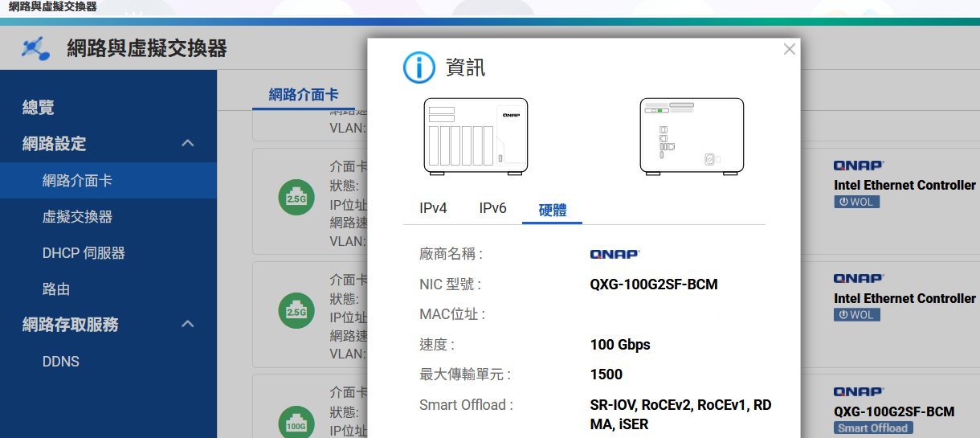
Task: Click the second green 2.5G adapter icon
Action: (x=296, y=311)
